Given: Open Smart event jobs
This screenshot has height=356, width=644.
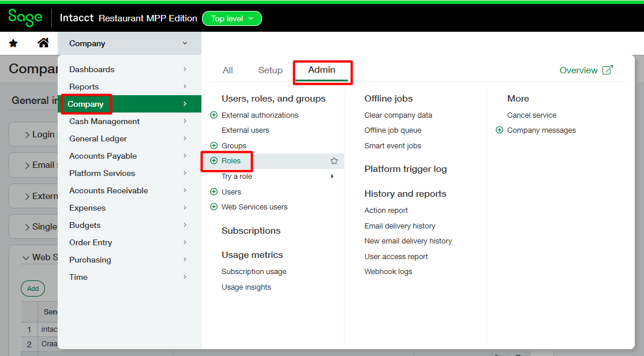Looking at the screenshot, I should click(x=392, y=146).
